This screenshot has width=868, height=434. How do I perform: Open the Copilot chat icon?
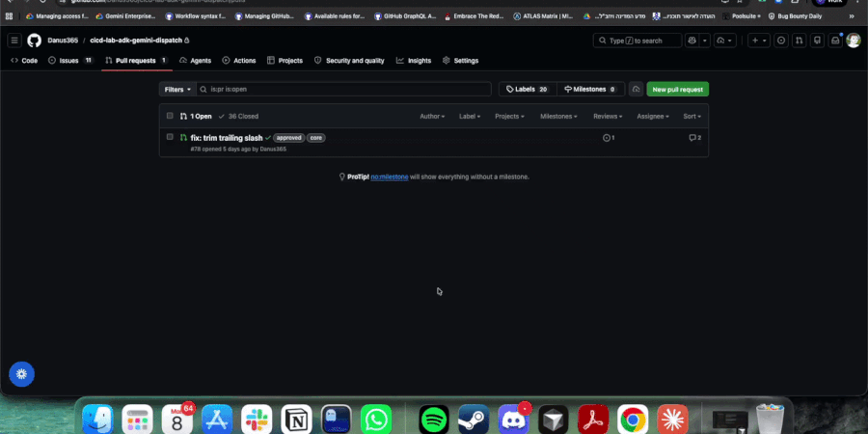(692, 41)
